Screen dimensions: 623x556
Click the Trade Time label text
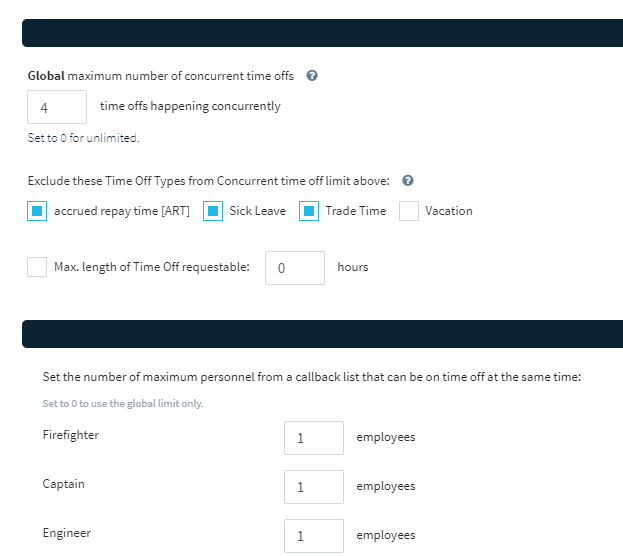pos(356,211)
